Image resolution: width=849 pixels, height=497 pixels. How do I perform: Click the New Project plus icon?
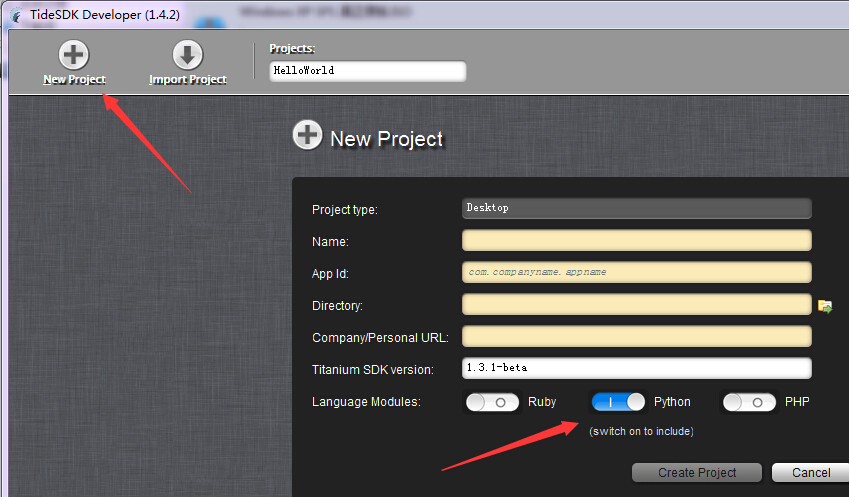74,55
